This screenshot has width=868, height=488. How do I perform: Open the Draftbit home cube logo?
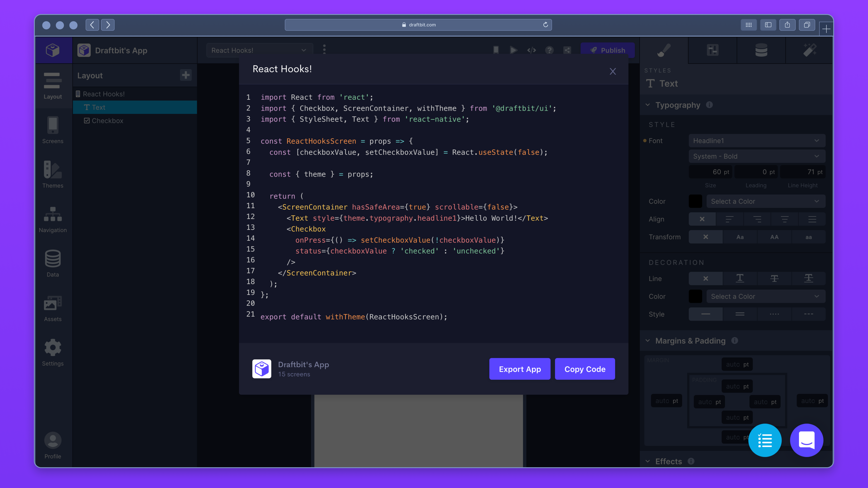click(x=53, y=50)
